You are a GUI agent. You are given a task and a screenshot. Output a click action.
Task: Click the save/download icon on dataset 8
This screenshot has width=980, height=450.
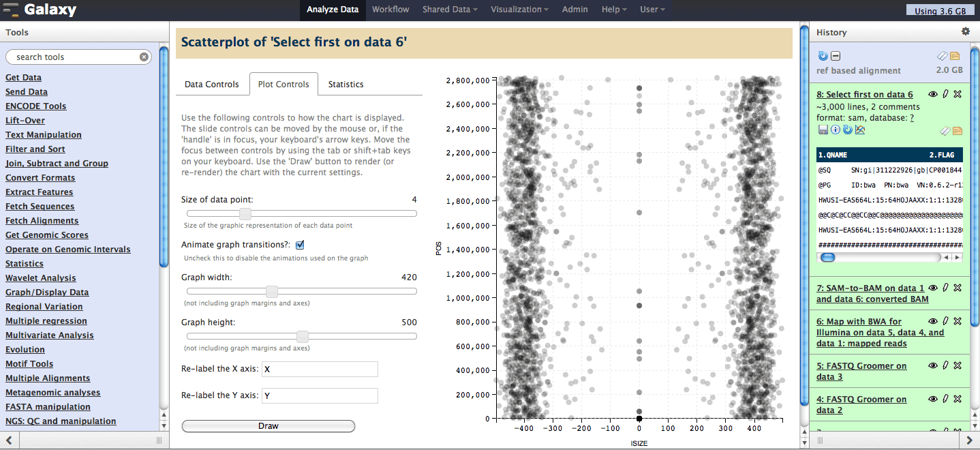[x=822, y=130]
